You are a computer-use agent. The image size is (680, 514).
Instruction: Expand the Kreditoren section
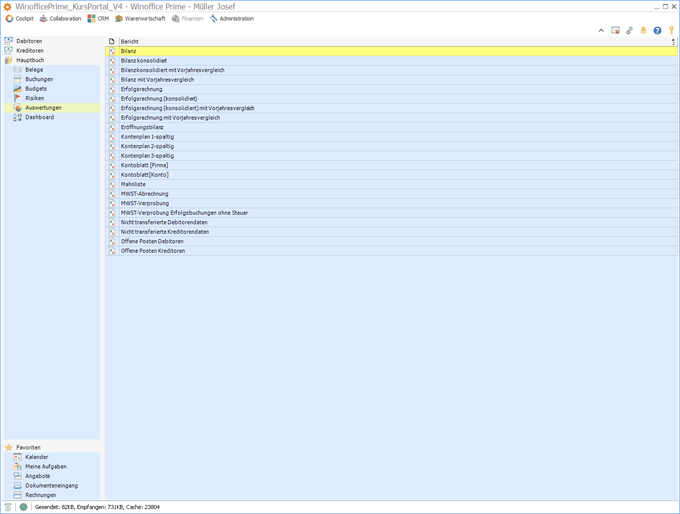tap(29, 51)
